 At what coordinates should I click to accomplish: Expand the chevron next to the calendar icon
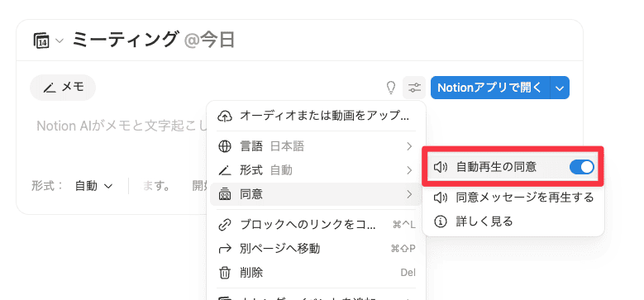coord(60,40)
